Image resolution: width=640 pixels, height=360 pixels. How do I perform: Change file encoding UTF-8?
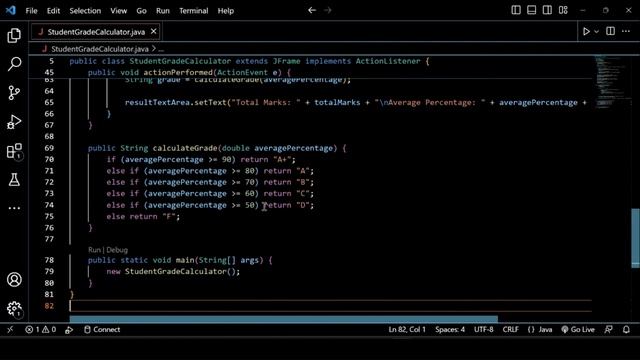(484, 329)
